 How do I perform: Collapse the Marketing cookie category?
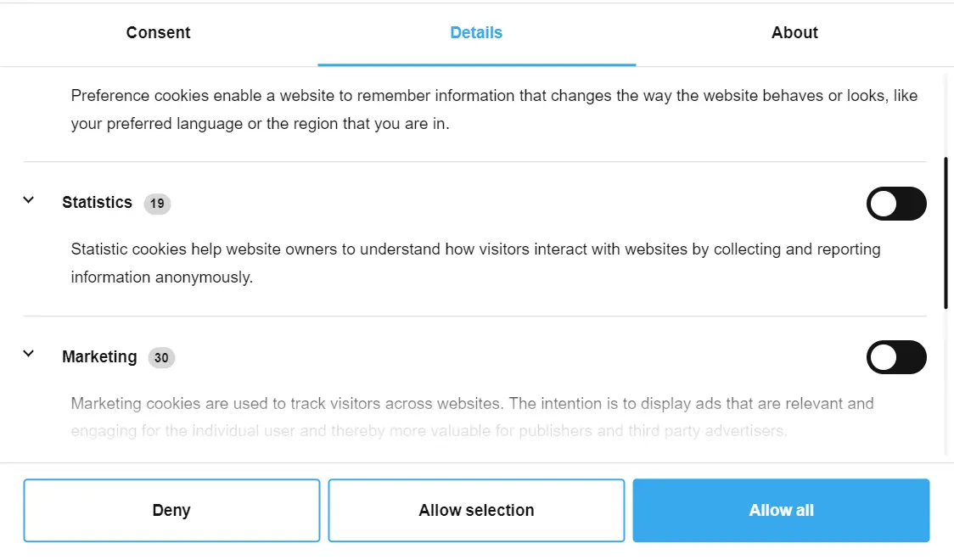(28, 354)
